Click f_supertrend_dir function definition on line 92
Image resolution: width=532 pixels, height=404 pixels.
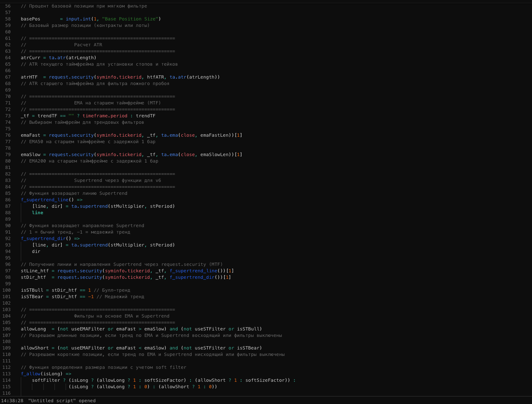pyautogui.click(x=43, y=239)
